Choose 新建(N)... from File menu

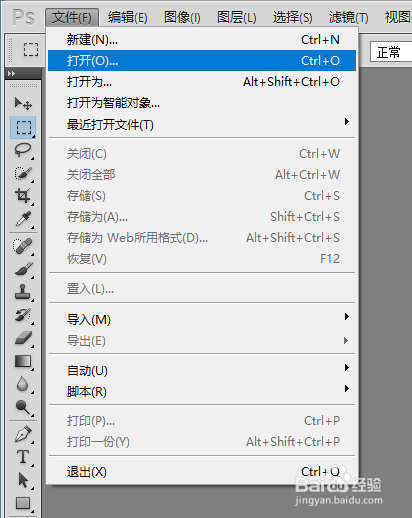202,40
